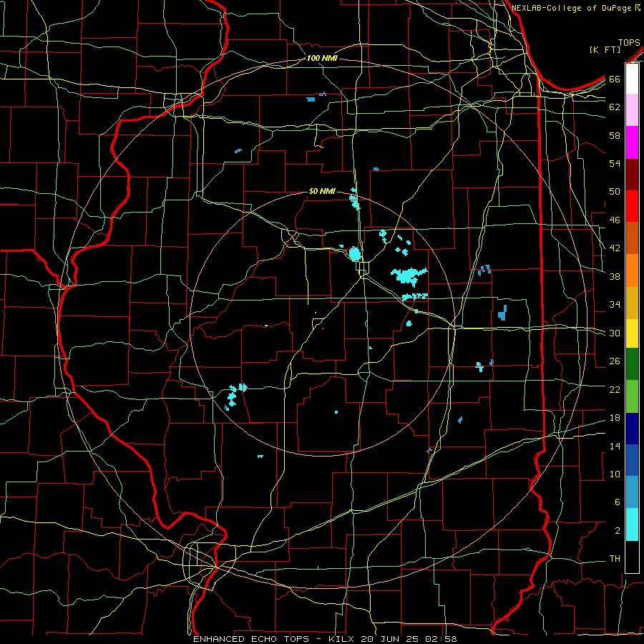Click the light blue 6 K FT legend swatch
Image resolution: width=644 pixels, height=644 pixels.
tap(632, 492)
